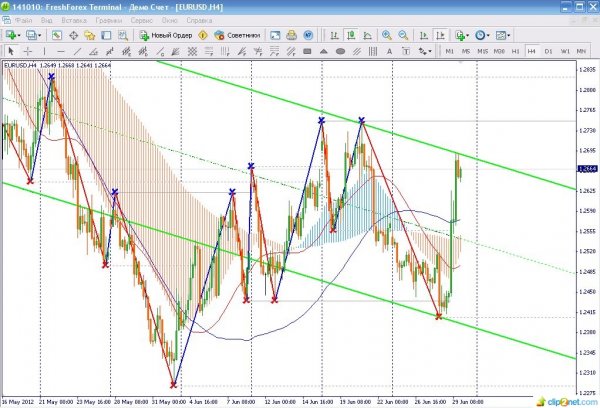
Task: Click the zoom out magnifier icon
Action: (402, 34)
